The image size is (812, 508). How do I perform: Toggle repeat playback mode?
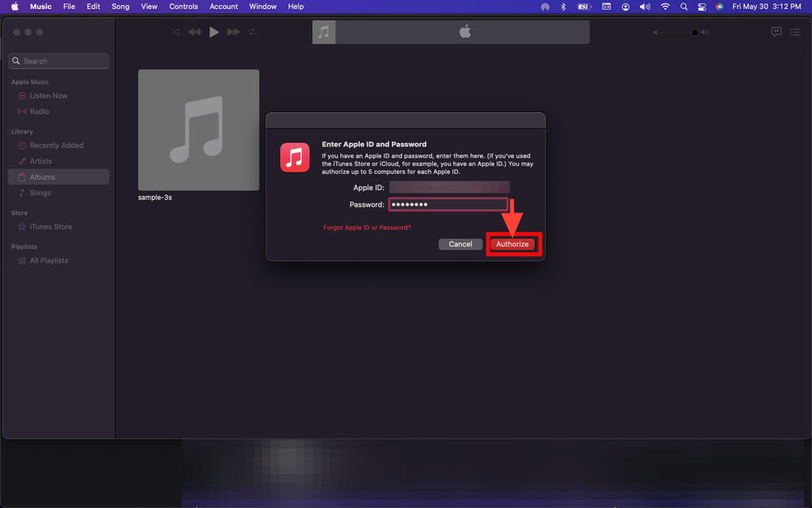pos(251,32)
